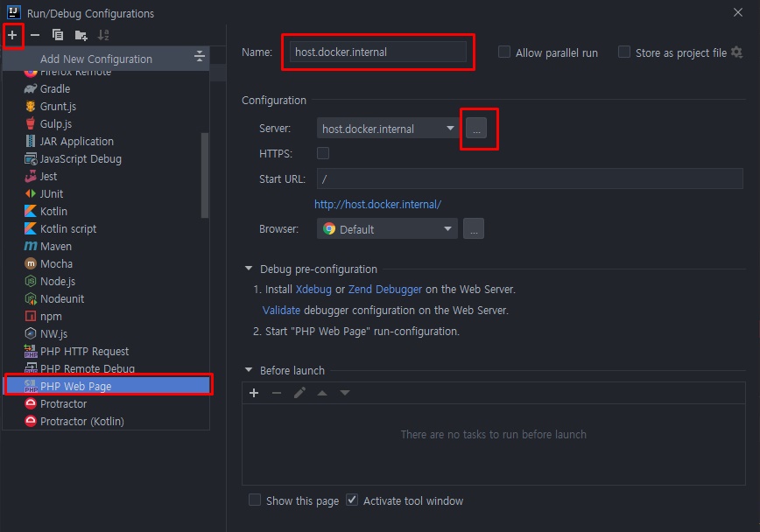Select Gradle configuration type
Image resolution: width=760 pixels, height=532 pixels.
click(x=107, y=88)
